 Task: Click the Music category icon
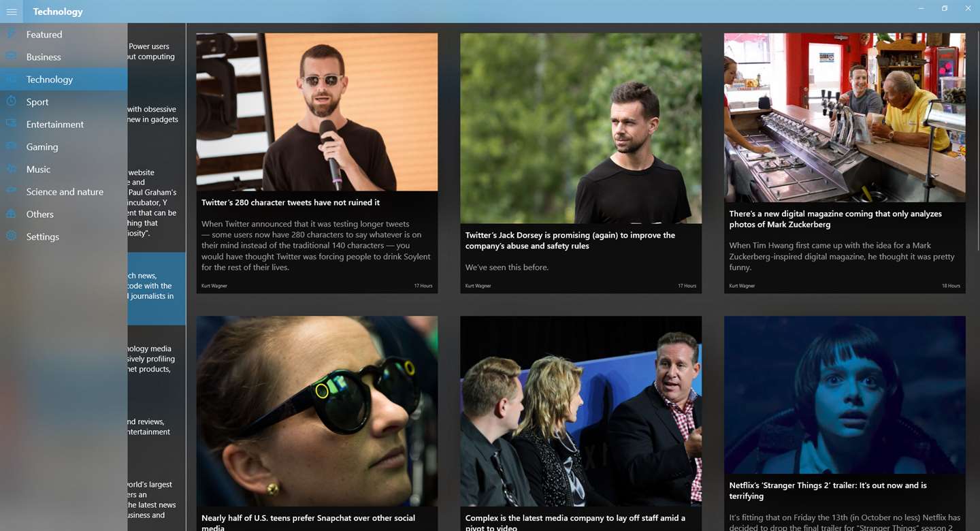12,169
